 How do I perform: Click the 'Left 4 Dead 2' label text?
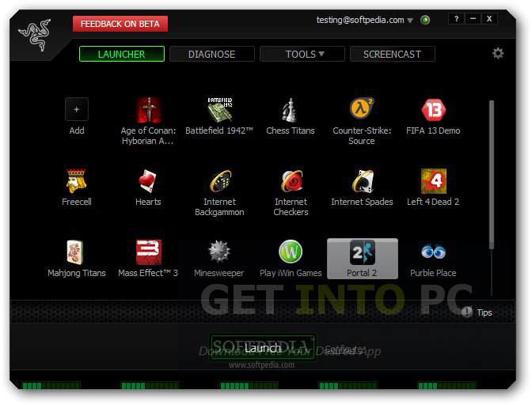pyautogui.click(x=433, y=202)
